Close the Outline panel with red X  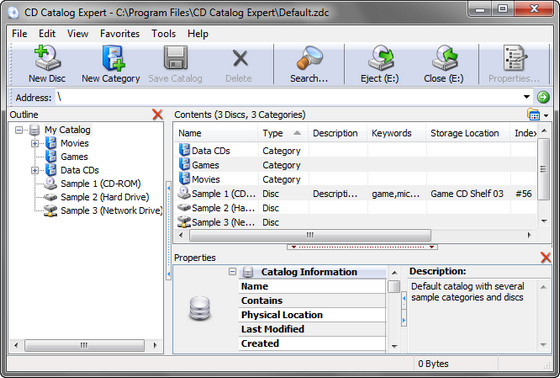pos(157,114)
